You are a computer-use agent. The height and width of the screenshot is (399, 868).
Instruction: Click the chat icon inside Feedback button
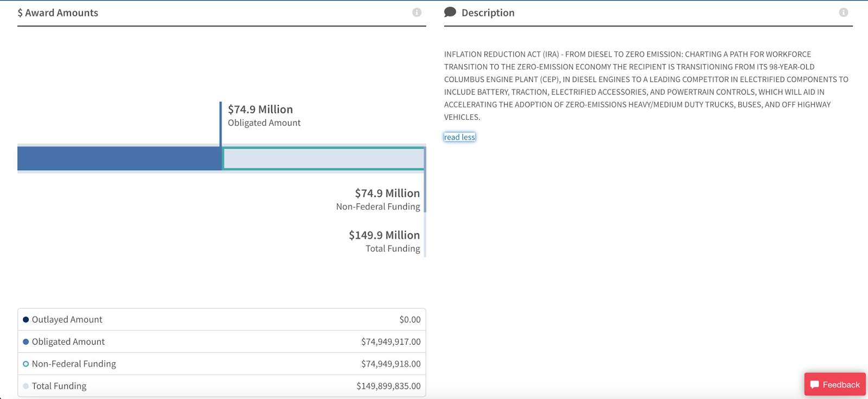point(814,384)
